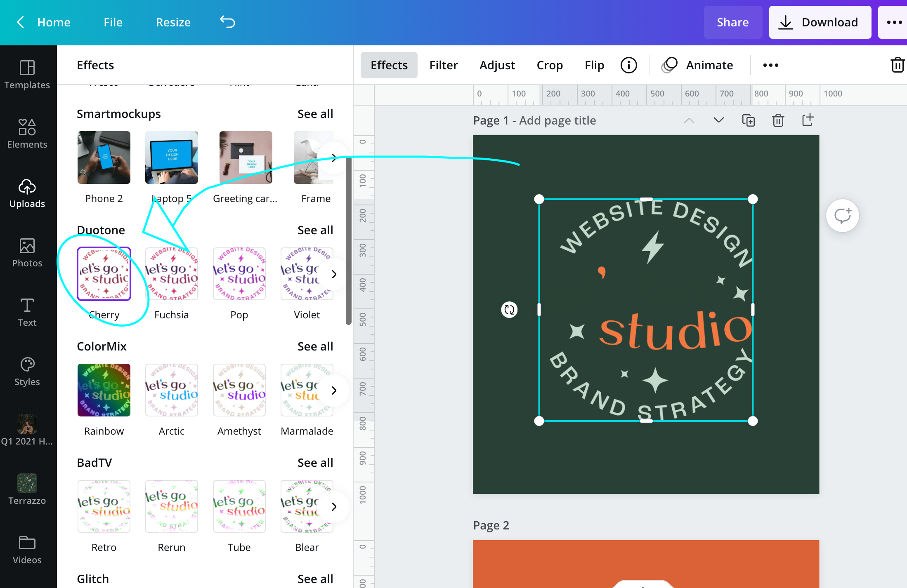Delete page 1 with trash icon

point(778,120)
